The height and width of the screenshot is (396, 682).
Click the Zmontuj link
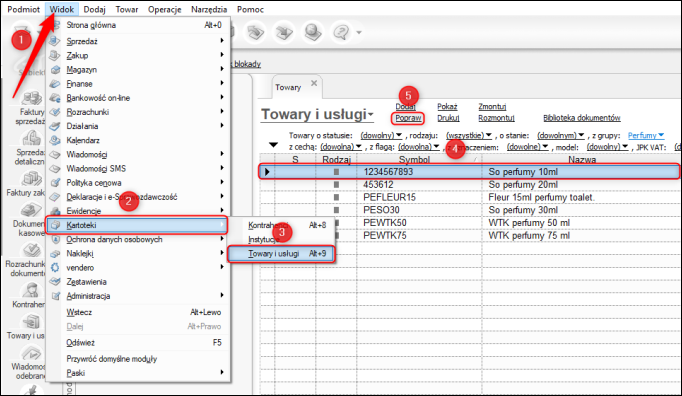(492, 107)
